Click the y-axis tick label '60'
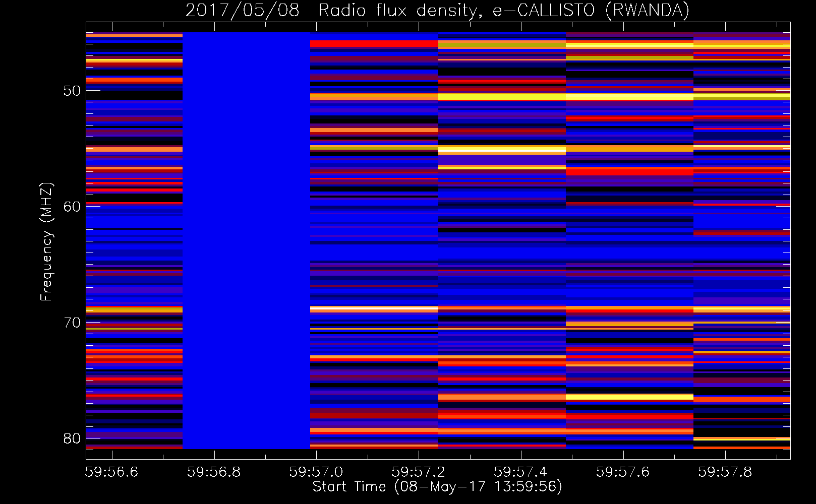The height and width of the screenshot is (504, 816). [x=72, y=207]
